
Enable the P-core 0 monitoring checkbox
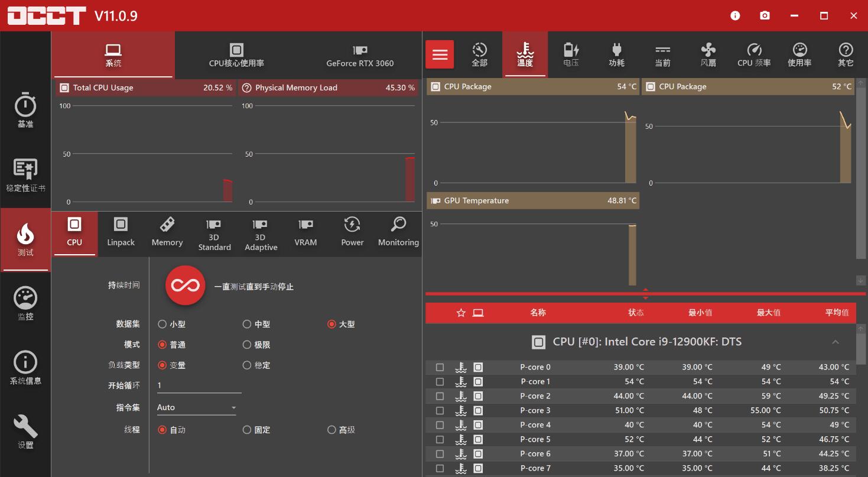click(x=440, y=366)
